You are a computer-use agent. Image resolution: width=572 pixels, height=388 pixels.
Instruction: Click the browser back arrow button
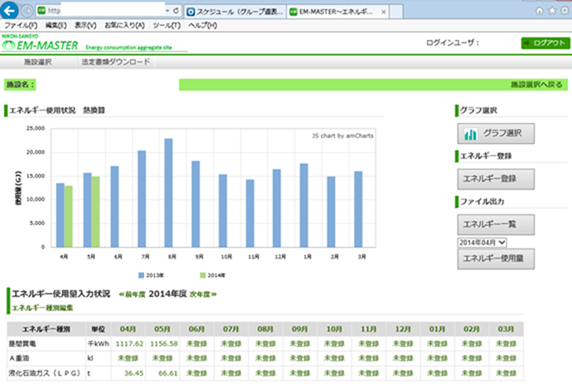coord(9,10)
